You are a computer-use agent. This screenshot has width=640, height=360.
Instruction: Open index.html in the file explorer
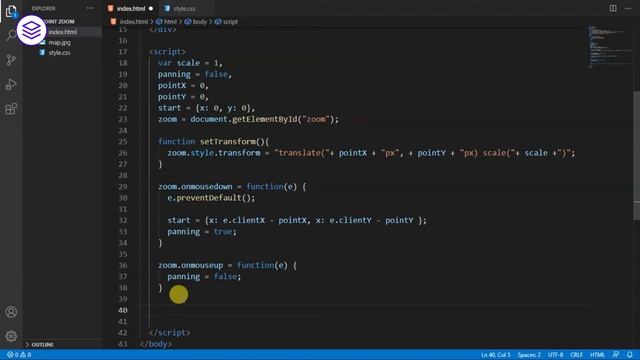[x=62, y=32]
